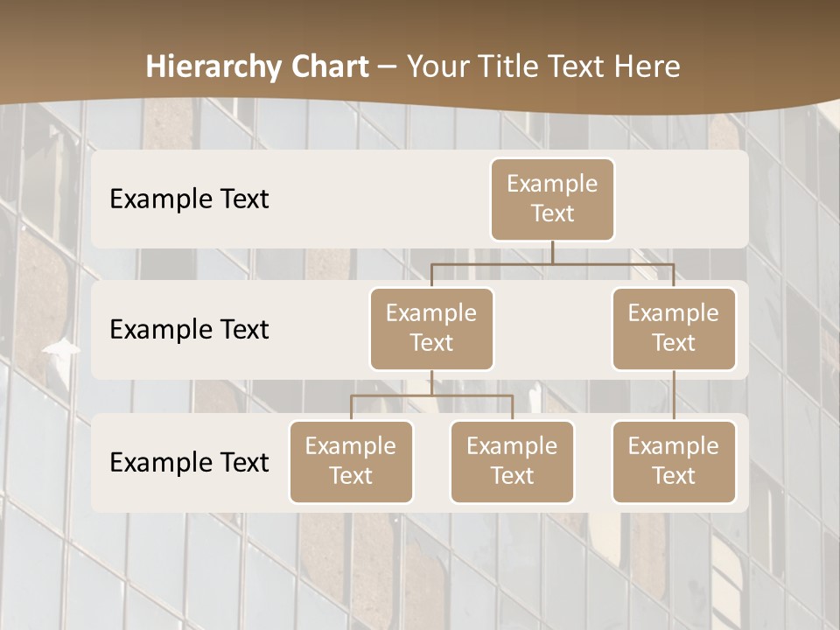Click the first row's Example Text label

(x=189, y=199)
